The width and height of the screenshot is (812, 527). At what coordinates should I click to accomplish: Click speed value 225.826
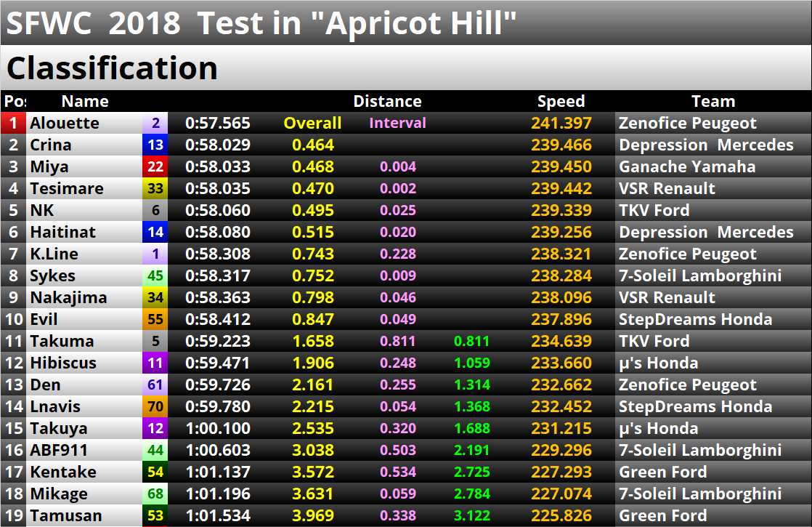(x=561, y=515)
